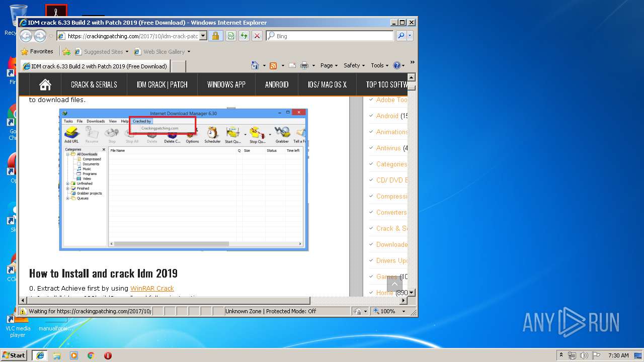The image size is (644, 362).
Task: Click the status bar warning icon
Action: coord(23,311)
